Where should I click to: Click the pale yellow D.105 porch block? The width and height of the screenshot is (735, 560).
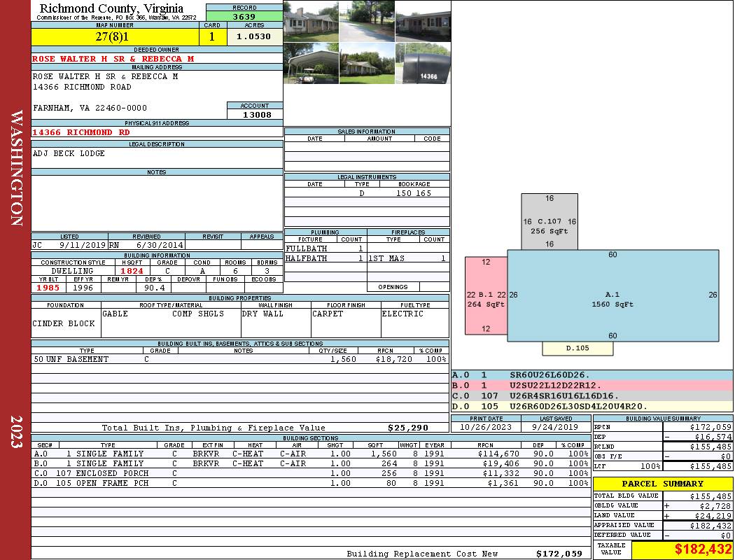tap(577, 348)
